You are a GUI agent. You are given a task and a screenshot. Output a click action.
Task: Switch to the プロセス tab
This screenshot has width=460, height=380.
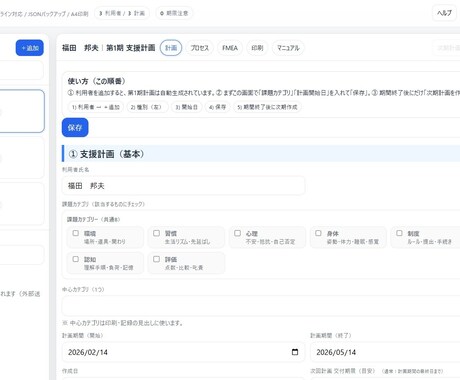[199, 48]
